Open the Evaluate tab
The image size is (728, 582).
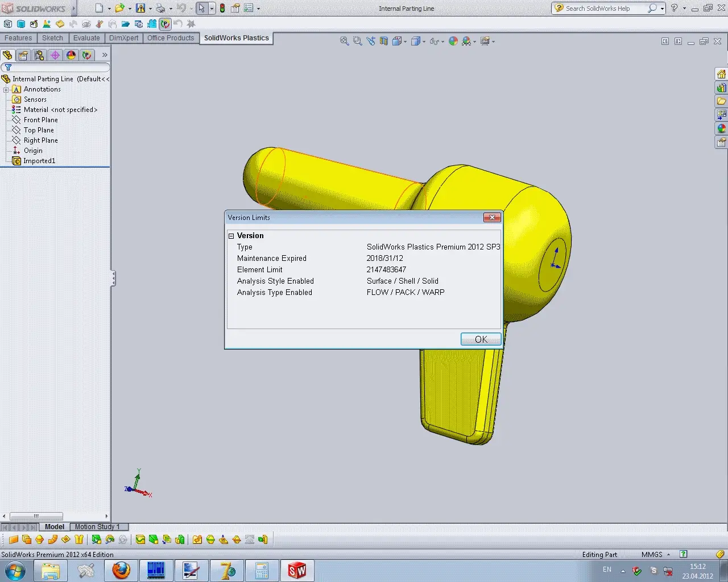point(86,38)
